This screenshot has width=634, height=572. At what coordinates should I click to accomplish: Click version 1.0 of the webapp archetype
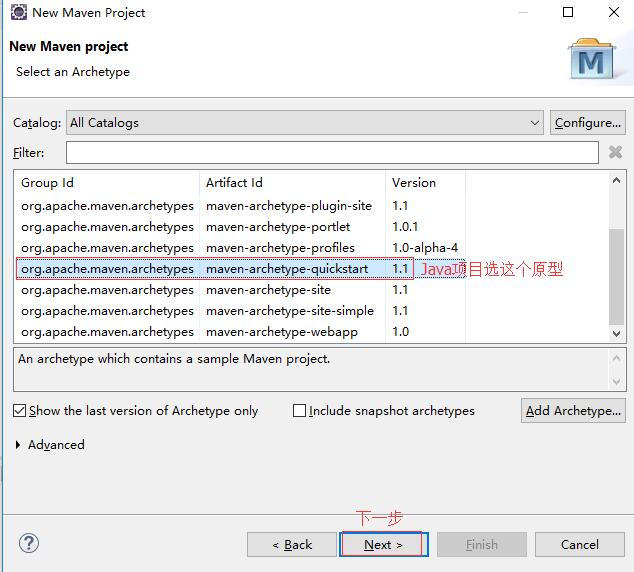coord(400,332)
